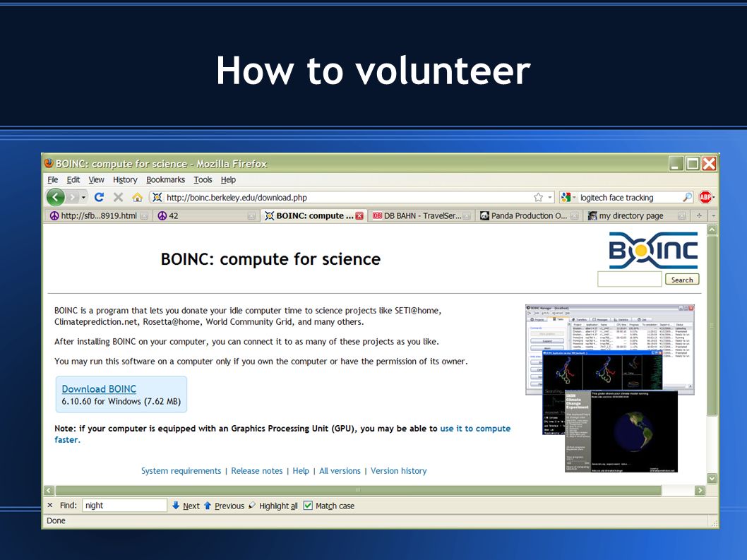Minimize the Firefox window
This screenshot has height=560, width=747.
(x=676, y=163)
